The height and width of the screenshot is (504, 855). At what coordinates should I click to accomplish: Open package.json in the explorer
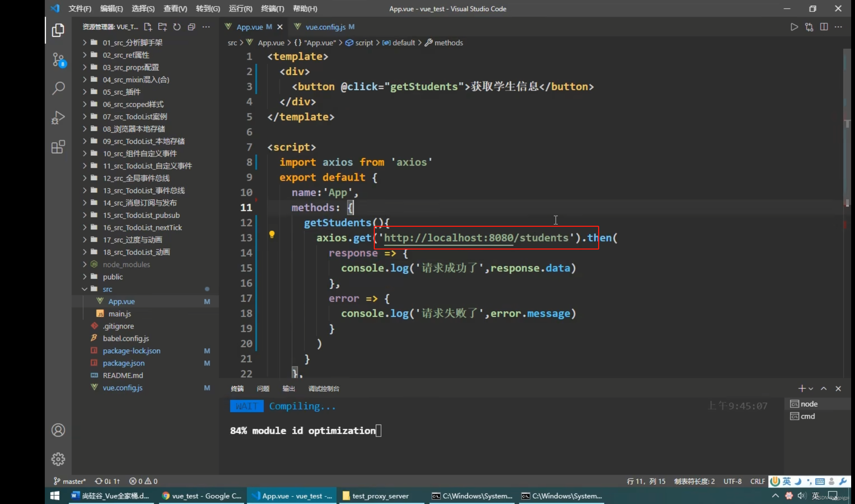pyautogui.click(x=146, y=363)
